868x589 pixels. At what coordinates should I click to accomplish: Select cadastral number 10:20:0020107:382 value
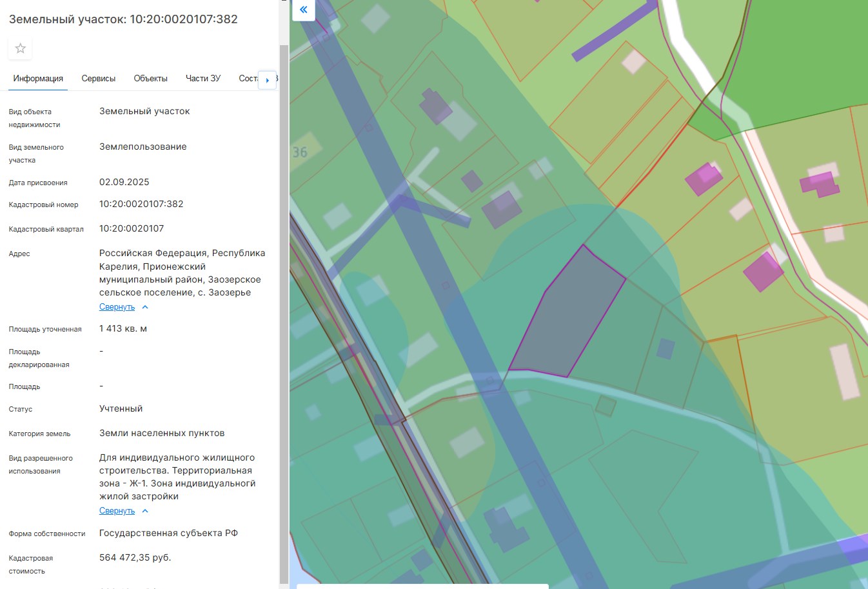141,204
